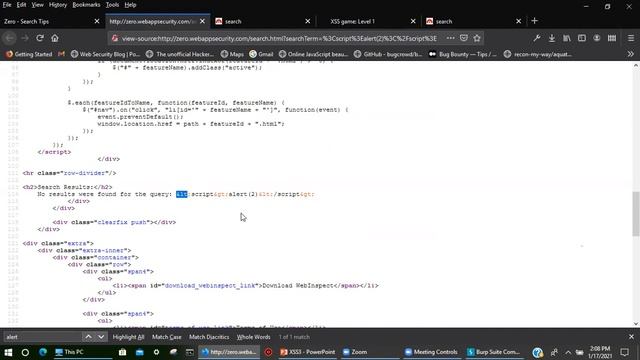
Task: Open Microsoft Edge from taskbar
Action: 43,352
